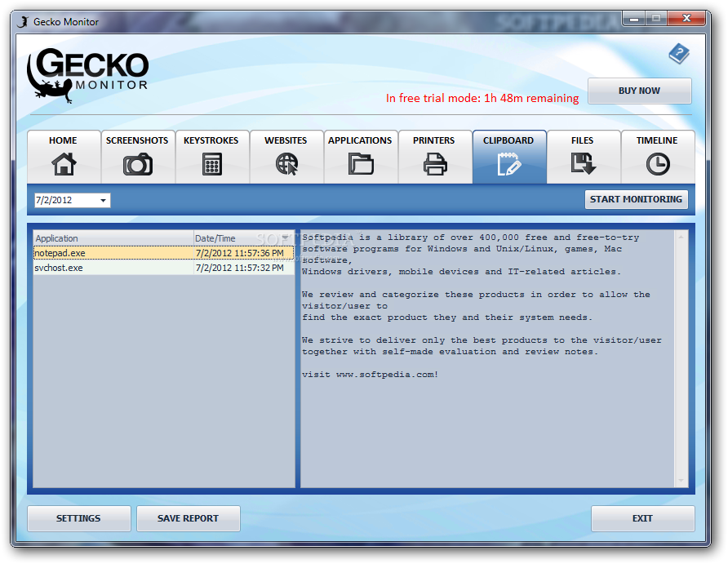Click the 'visit www.softpedia.com!' text line
Image resolution: width=728 pixels, height=564 pixels.
370,374
